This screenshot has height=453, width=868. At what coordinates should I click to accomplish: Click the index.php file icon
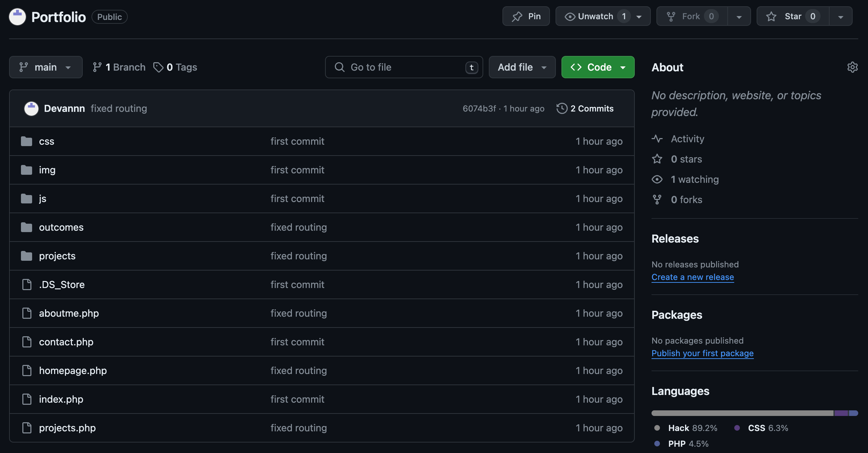[27, 399]
